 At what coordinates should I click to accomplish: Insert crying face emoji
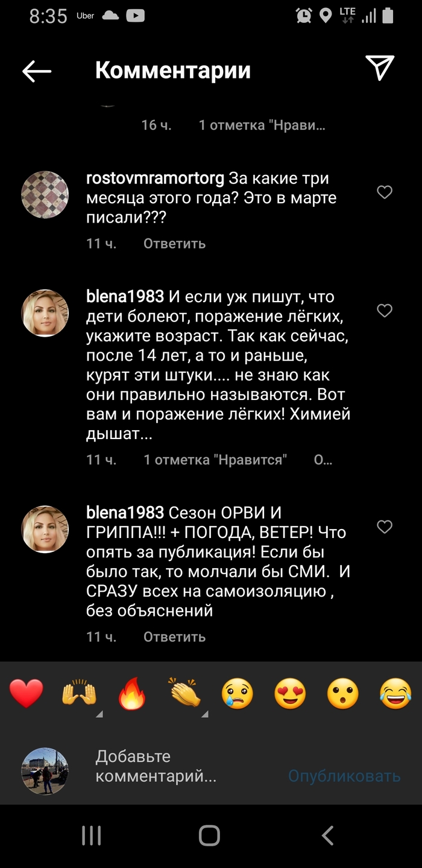click(x=238, y=694)
